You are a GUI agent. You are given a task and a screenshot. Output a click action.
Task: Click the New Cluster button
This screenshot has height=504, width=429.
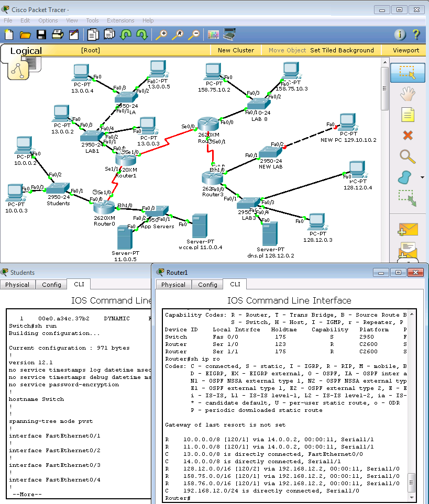tap(236, 50)
